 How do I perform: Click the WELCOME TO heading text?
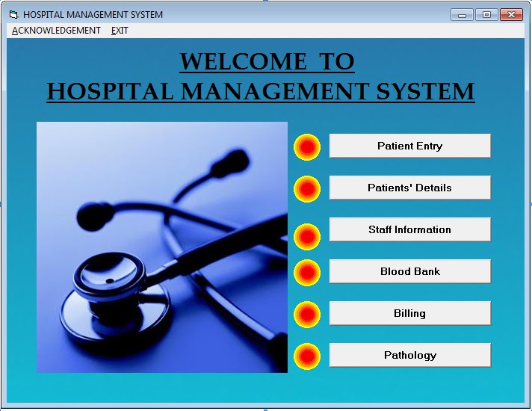pyautogui.click(x=267, y=61)
